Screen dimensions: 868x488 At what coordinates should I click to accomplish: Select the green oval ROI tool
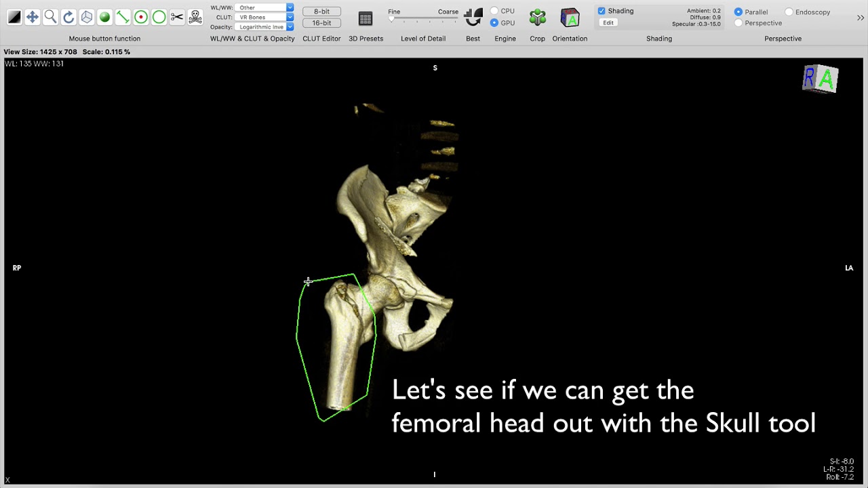click(159, 17)
